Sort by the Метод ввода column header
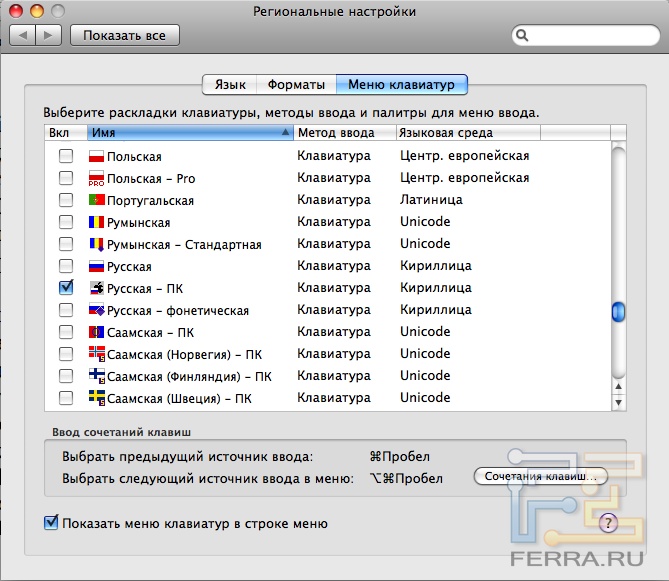 (340, 132)
